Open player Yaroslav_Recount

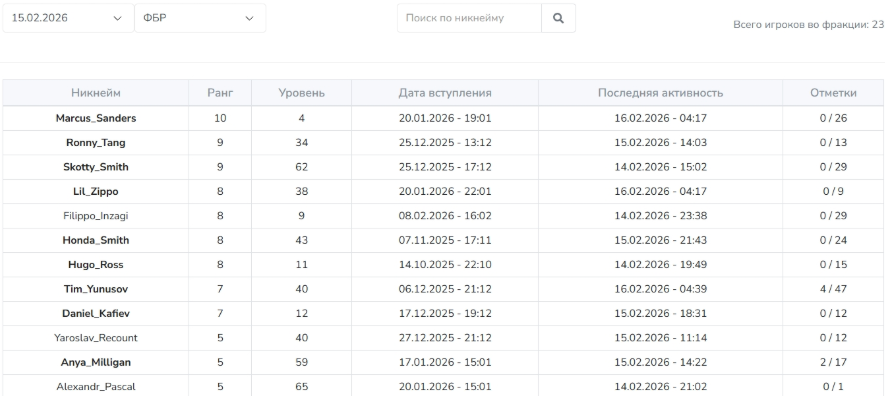96,337
